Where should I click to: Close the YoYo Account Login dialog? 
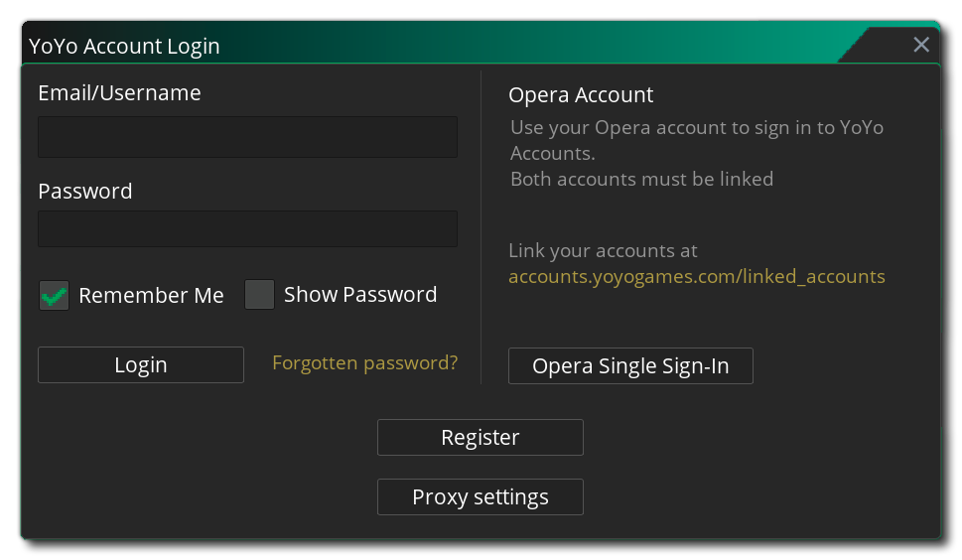coord(921,45)
